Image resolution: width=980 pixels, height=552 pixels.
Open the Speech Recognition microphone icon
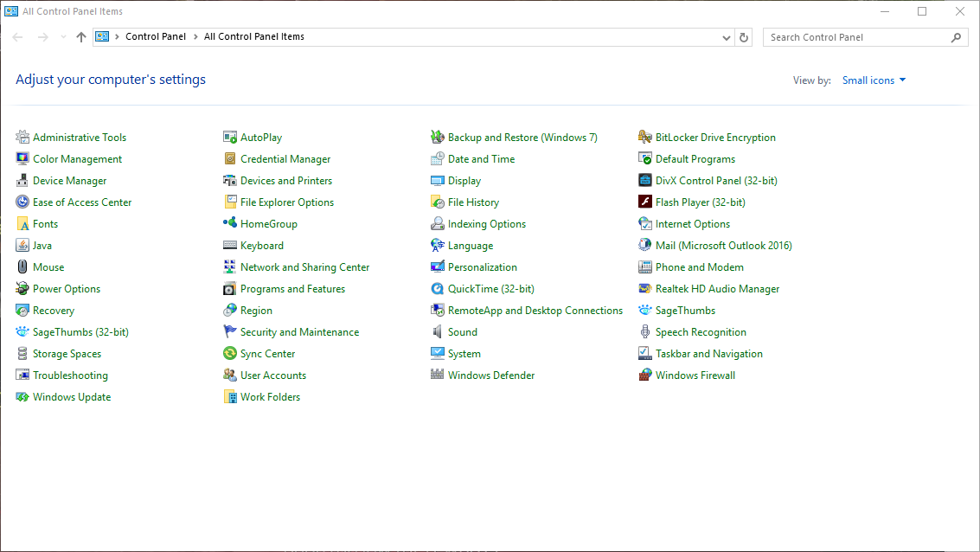(645, 332)
